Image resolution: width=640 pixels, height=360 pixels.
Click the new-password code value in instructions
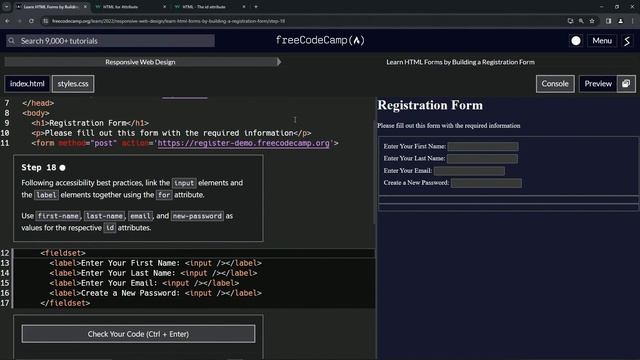197,216
